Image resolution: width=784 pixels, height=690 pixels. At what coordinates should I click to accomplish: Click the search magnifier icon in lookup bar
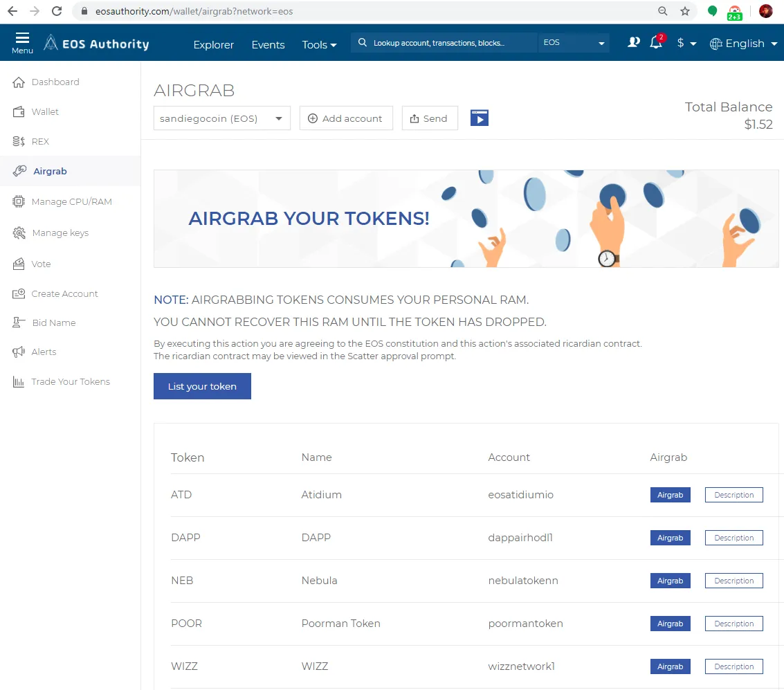[363, 42]
